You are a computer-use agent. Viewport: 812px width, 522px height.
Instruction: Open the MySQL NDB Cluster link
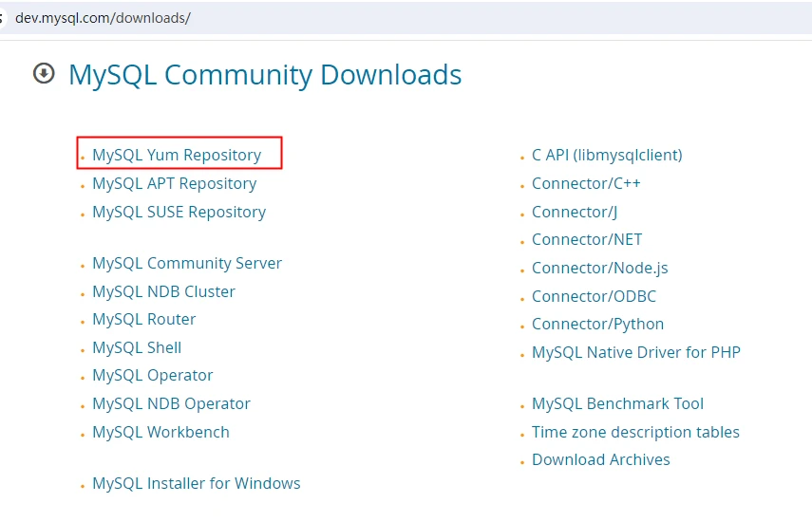[163, 291]
